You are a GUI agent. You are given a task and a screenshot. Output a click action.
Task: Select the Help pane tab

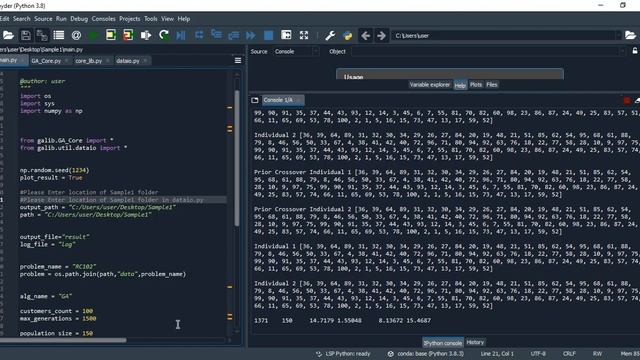pos(460,85)
